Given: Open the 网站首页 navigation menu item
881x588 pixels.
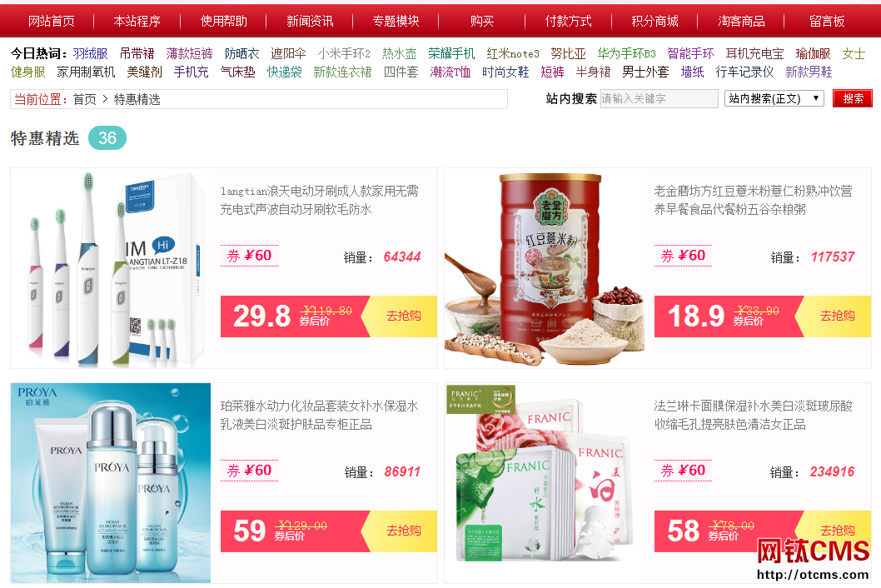Looking at the screenshot, I should (x=51, y=22).
